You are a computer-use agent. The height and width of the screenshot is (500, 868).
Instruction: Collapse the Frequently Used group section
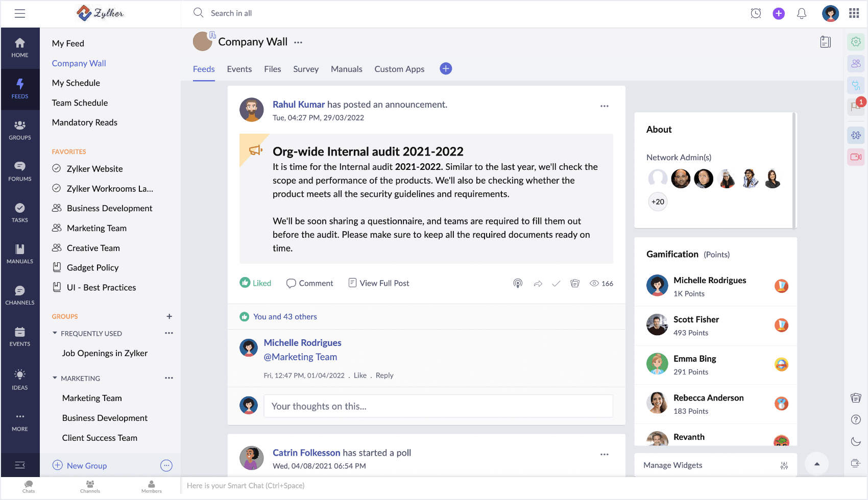55,333
